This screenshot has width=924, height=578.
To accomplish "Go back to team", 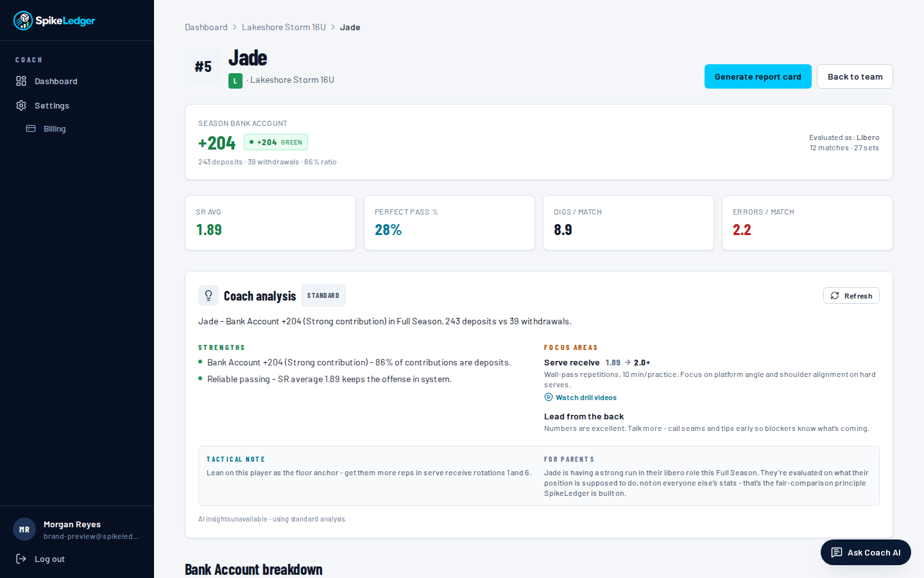I will click(855, 76).
